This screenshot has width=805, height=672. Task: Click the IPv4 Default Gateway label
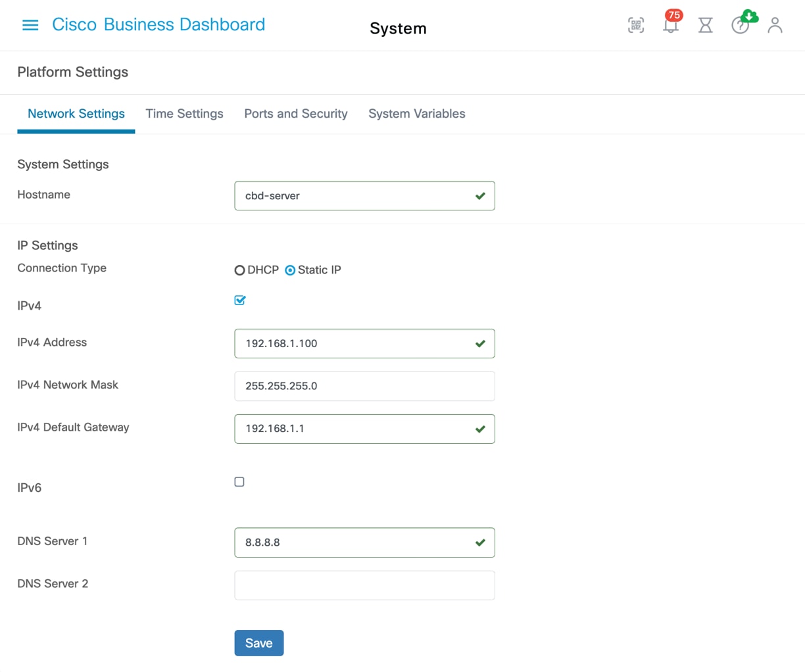click(x=73, y=427)
